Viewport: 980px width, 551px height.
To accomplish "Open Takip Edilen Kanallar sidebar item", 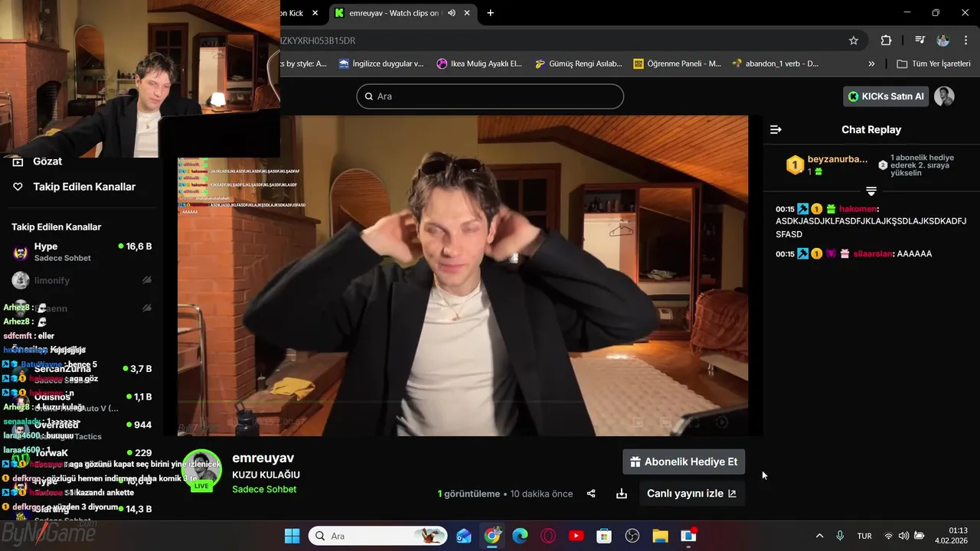I will pyautogui.click(x=84, y=187).
